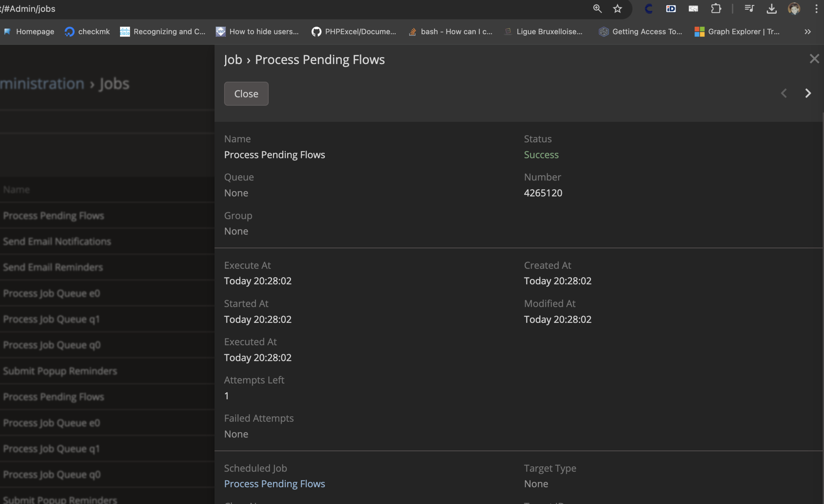Click the user profile avatar icon
The width and height of the screenshot is (824, 504).
[x=794, y=8]
